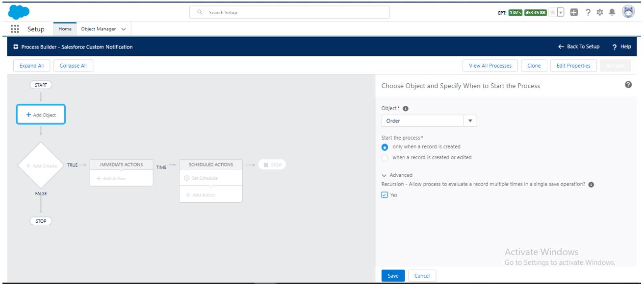Open the App Launcher dots grid
This screenshot has width=644, height=284.
(x=14, y=29)
